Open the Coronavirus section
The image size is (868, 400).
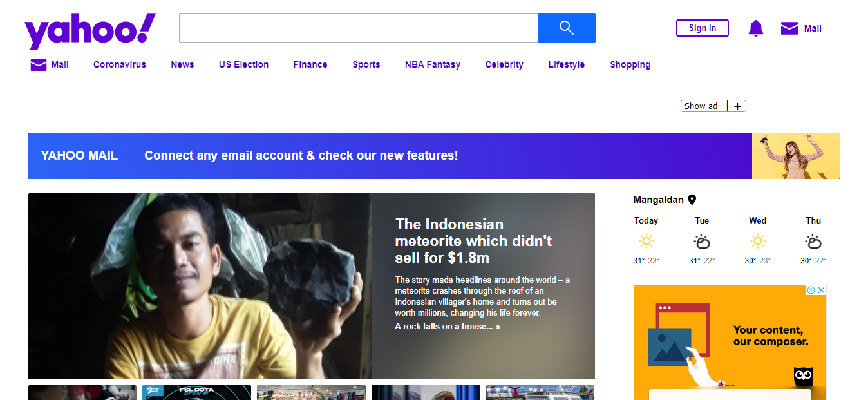pos(120,64)
